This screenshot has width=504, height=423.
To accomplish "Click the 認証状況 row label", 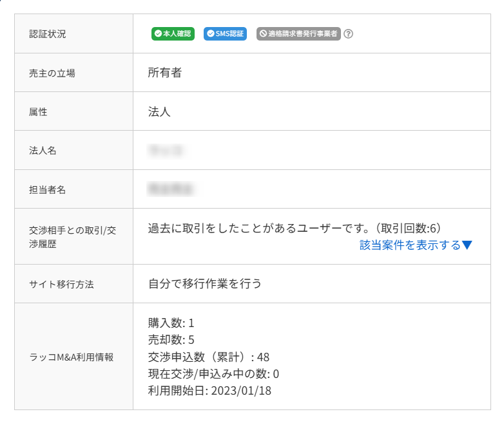I will pos(48,34).
